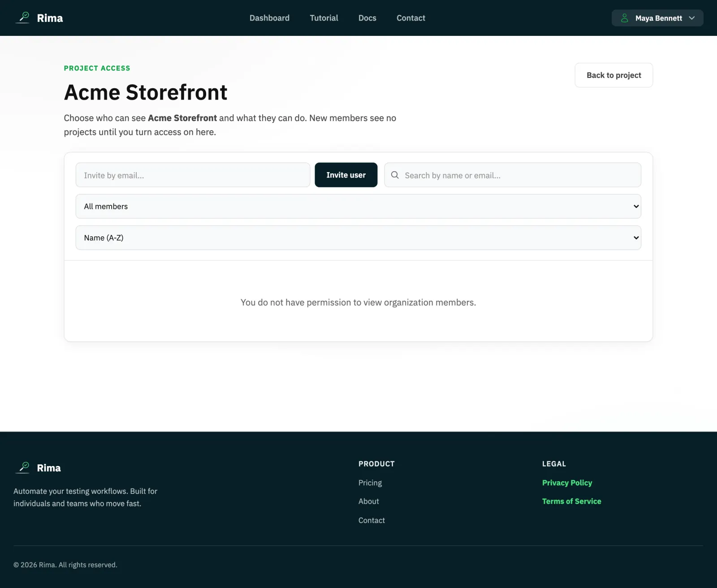Expand the Maya Bennett account chevron
This screenshot has height=588, width=717.
[692, 18]
